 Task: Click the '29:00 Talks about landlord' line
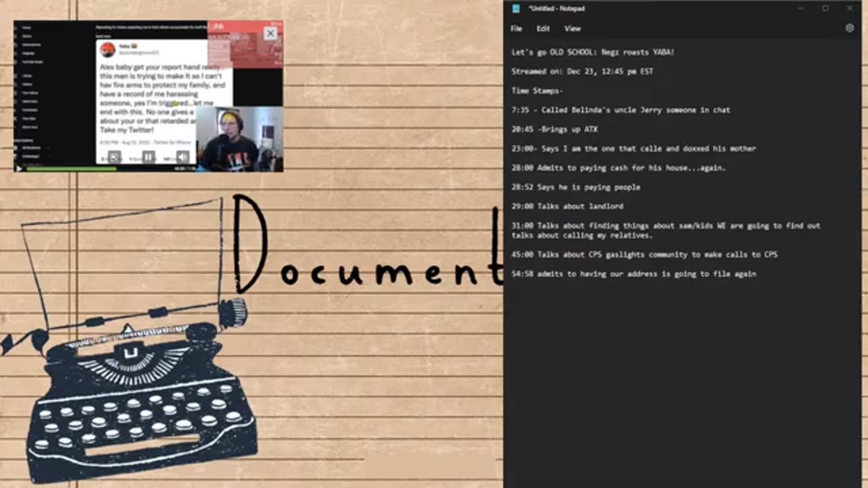(567, 206)
